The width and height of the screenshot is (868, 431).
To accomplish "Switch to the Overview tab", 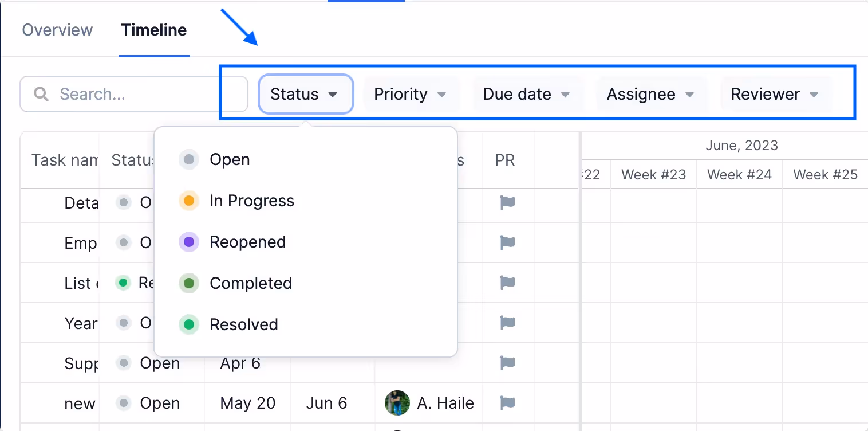I will (x=57, y=30).
